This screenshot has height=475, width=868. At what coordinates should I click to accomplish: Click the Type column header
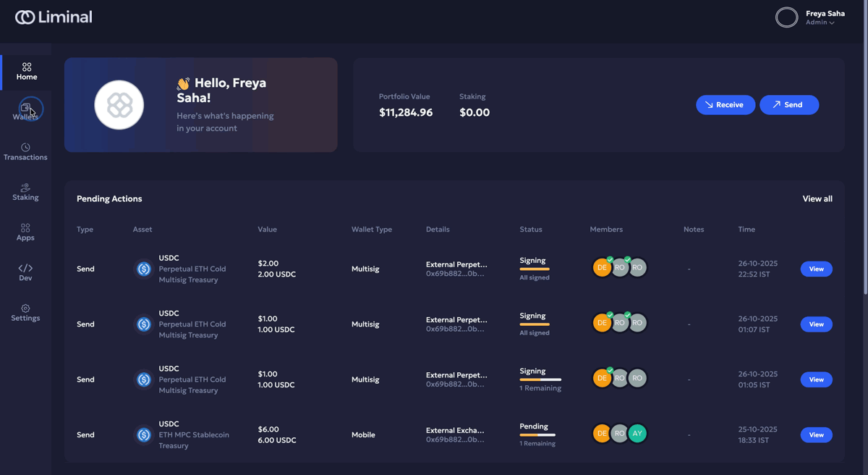click(x=85, y=230)
